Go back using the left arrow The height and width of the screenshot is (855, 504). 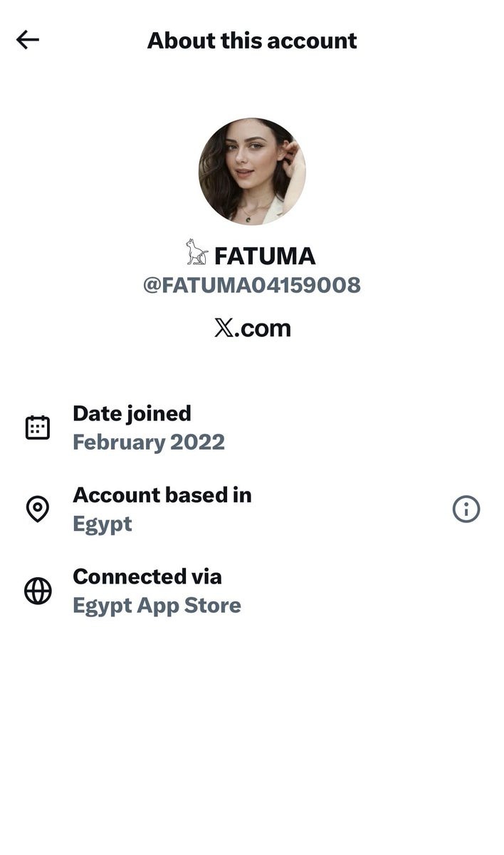(28, 40)
